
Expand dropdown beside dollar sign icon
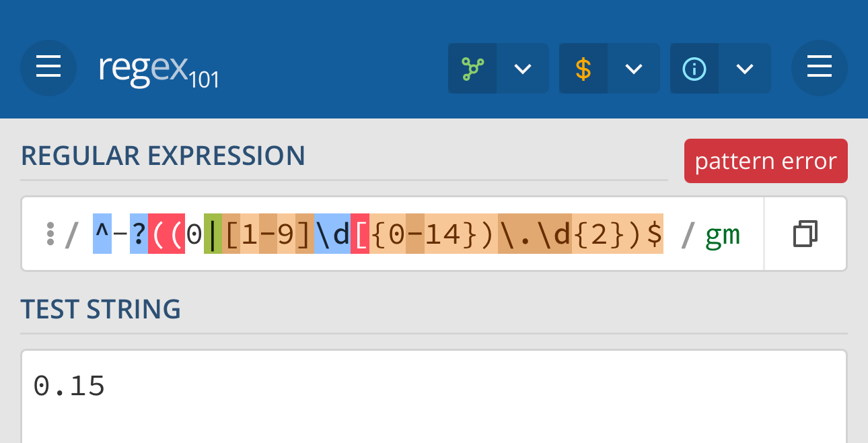point(634,69)
